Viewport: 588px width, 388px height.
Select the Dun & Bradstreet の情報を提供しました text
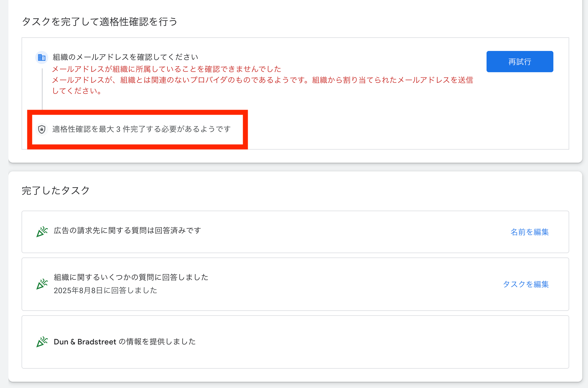[x=125, y=342]
